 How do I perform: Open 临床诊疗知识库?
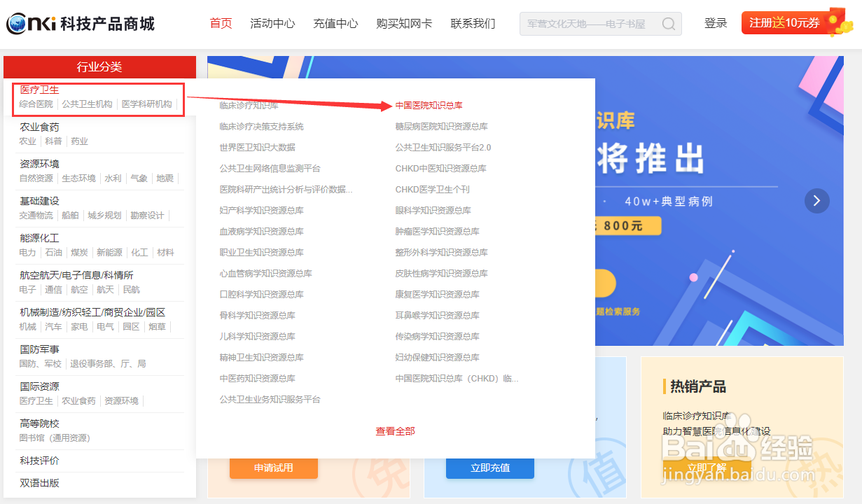pos(249,106)
